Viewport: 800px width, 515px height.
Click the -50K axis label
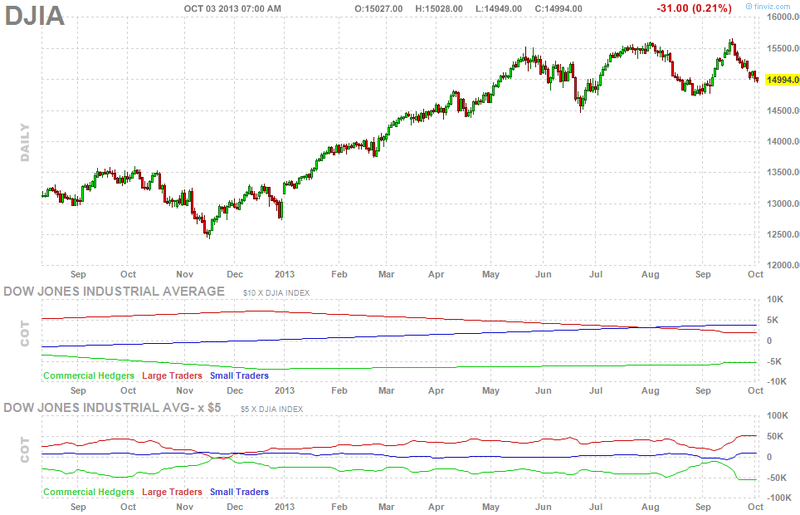point(777,478)
